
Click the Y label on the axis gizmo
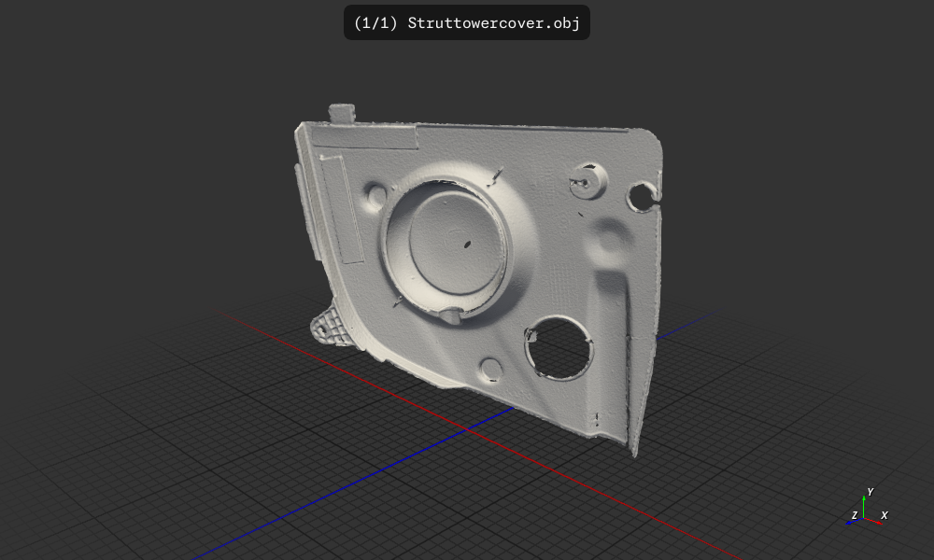click(870, 492)
